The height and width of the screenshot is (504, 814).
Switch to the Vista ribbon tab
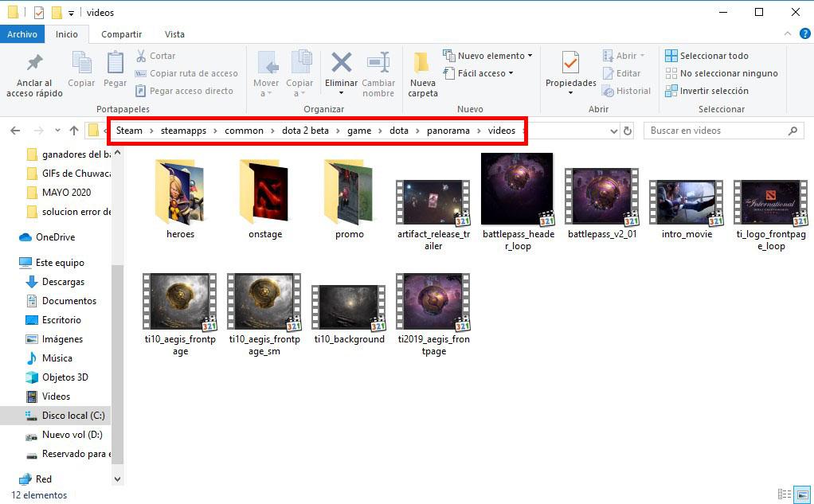tap(174, 34)
